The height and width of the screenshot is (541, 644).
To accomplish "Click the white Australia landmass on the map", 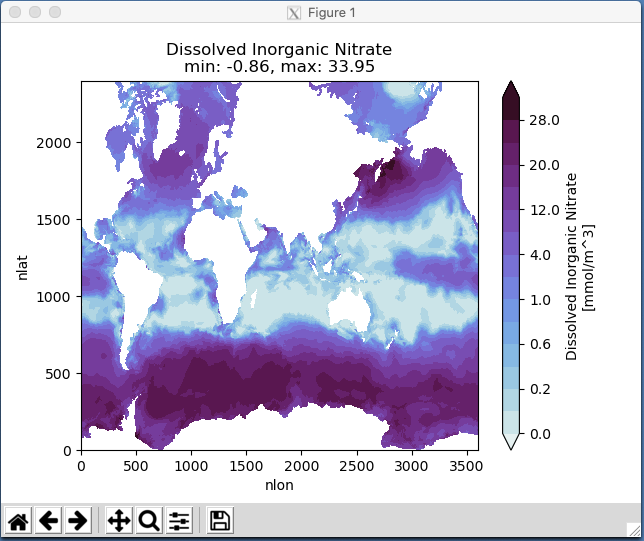I will point(349,310).
